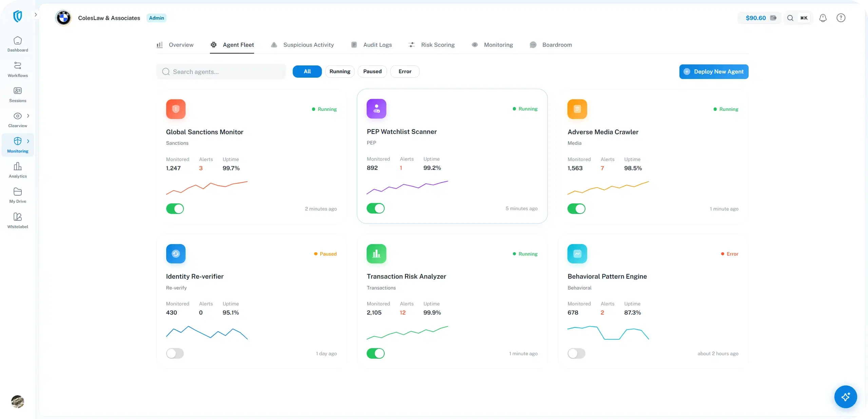Click the notifications bell icon

(823, 18)
